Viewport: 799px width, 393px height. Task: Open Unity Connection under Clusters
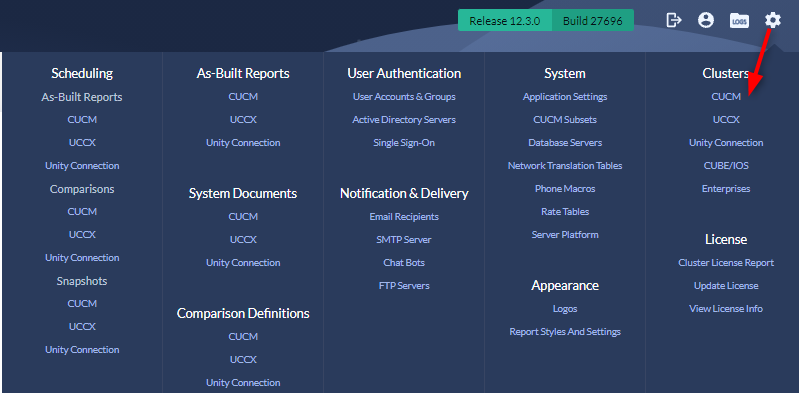726,142
